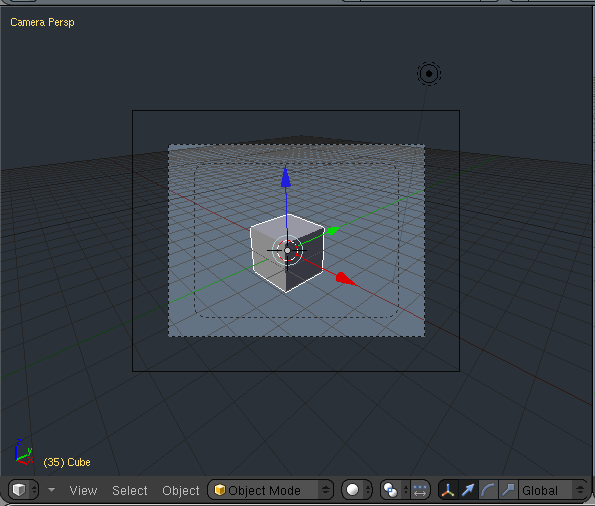Viewport: 595px width, 506px height.
Task: Enable the rotate manipulator arc icon
Action: (488, 490)
